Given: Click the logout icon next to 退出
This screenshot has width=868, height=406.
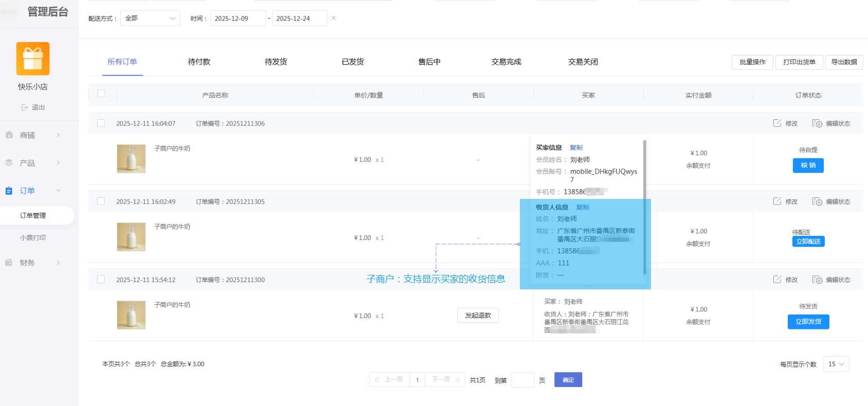Looking at the screenshot, I should coord(25,107).
